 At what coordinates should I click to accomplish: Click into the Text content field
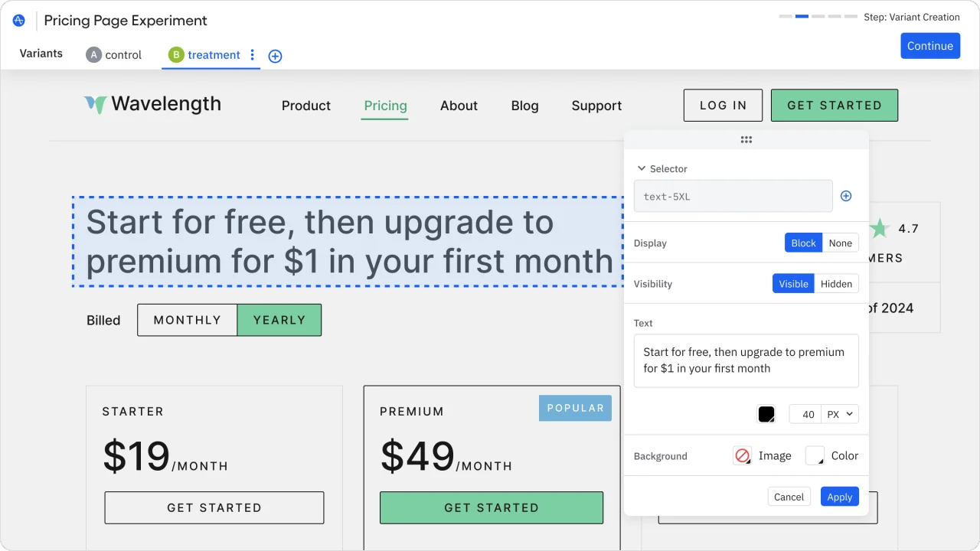tap(746, 360)
